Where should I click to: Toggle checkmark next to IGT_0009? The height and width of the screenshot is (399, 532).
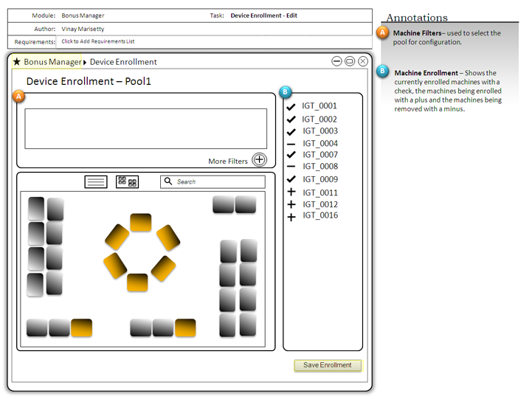pos(291,179)
